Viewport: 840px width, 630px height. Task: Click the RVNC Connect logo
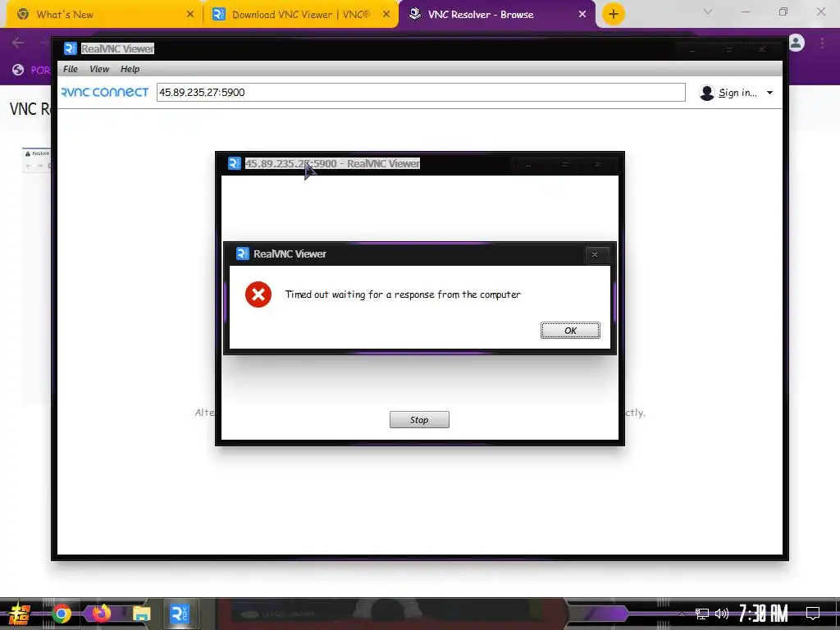click(104, 92)
